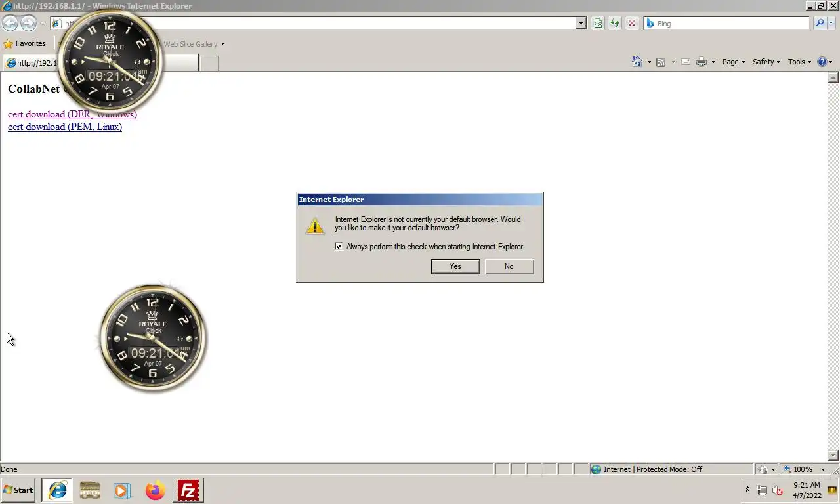Show hidden tray icons arrow
This screenshot has height=504, width=840.
point(747,490)
